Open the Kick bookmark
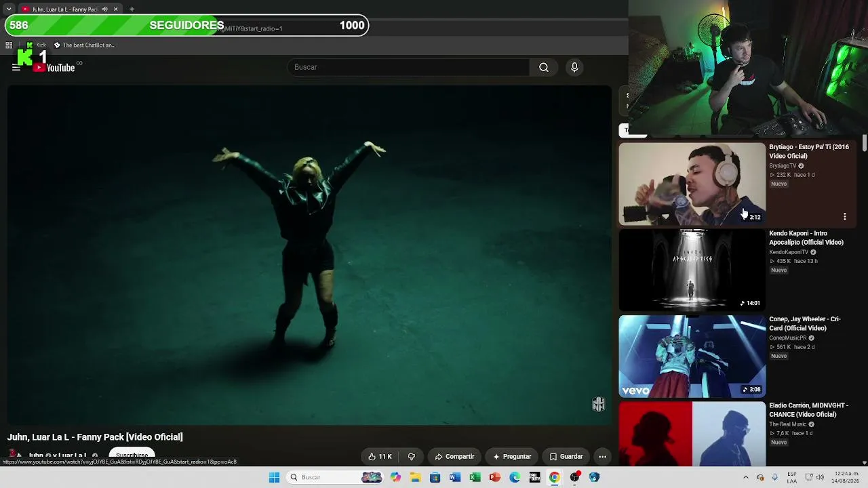Screen dimensions: 868x488 pos(37,45)
